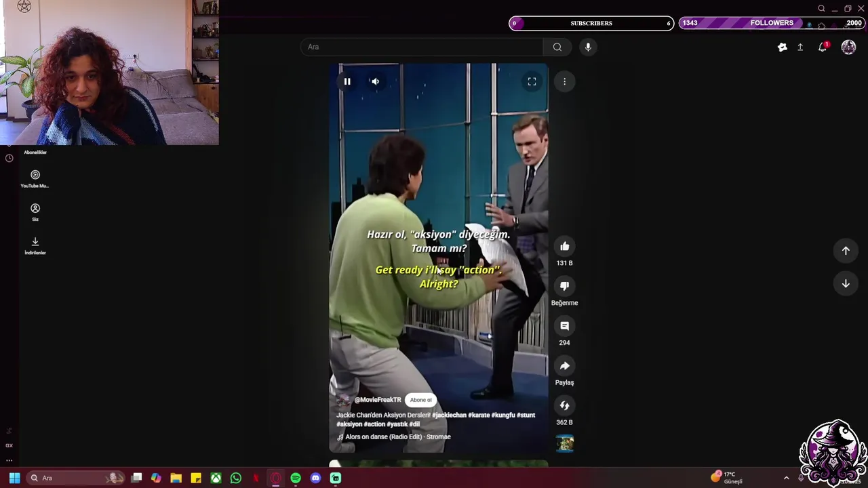Switch to Opera GX on the taskbar
The image size is (868, 488).
click(x=275, y=478)
